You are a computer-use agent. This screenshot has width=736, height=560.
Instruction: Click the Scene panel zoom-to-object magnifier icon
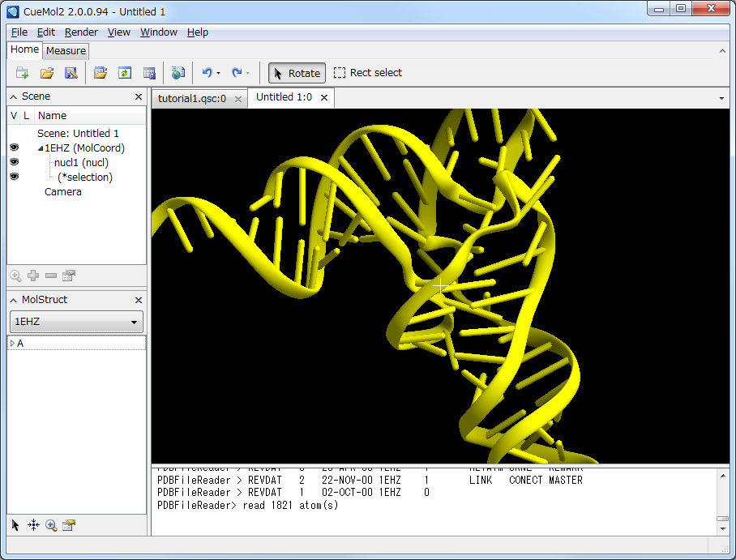15,276
